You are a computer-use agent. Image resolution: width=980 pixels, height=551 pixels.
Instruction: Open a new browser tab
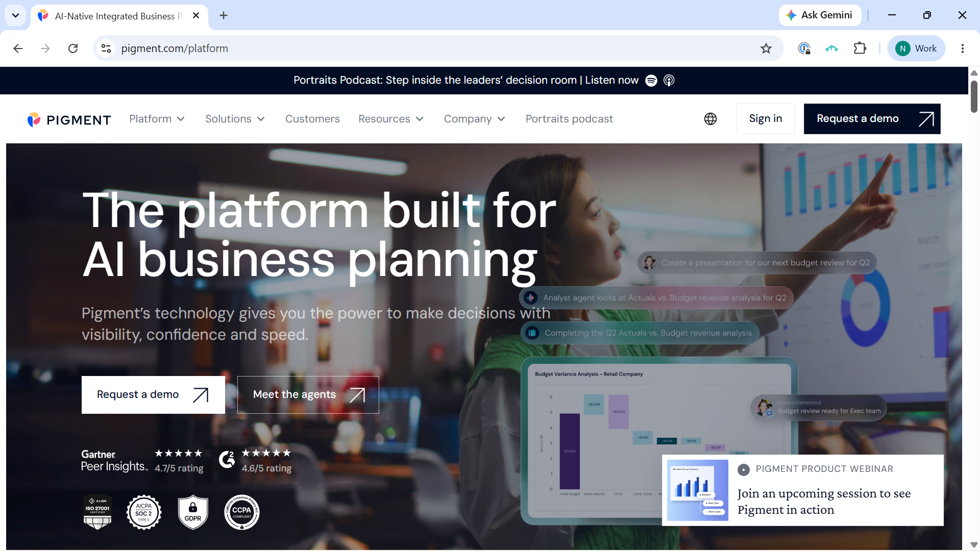[224, 16]
